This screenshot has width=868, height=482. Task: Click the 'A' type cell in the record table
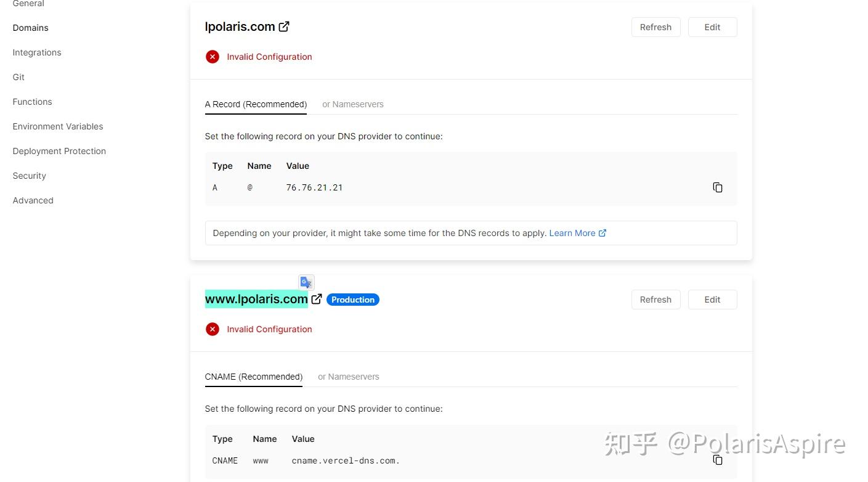(215, 187)
